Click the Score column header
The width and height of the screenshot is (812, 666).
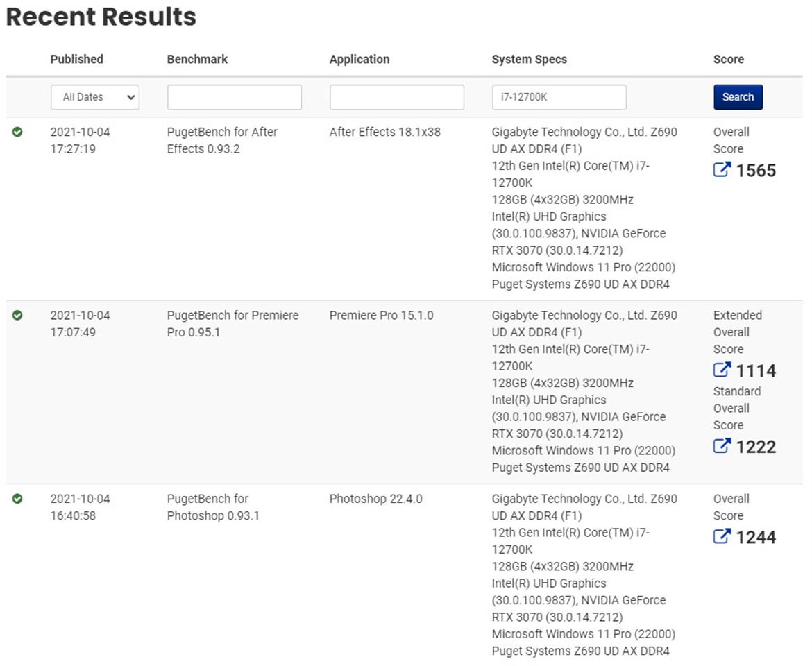click(x=728, y=59)
